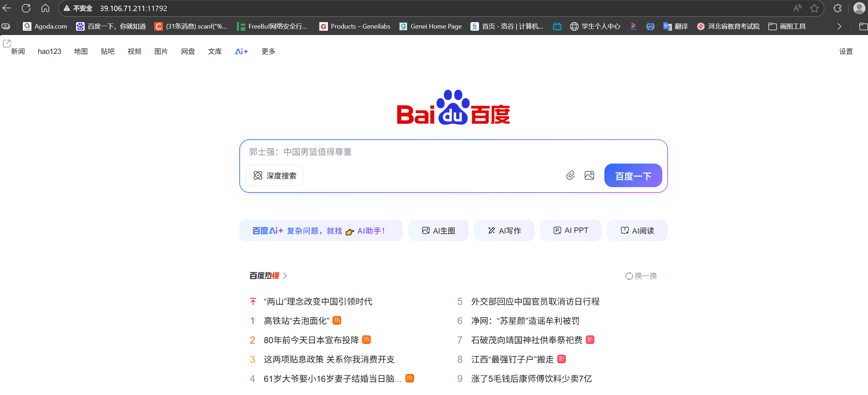Image resolution: width=868 pixels, height=395 pixels.
Task: Open the user profile avatar
Action: [x=859, y=8]
